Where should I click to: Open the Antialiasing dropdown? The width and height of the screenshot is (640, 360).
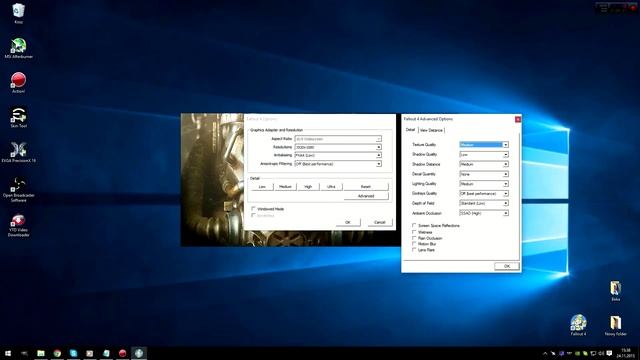338,156
